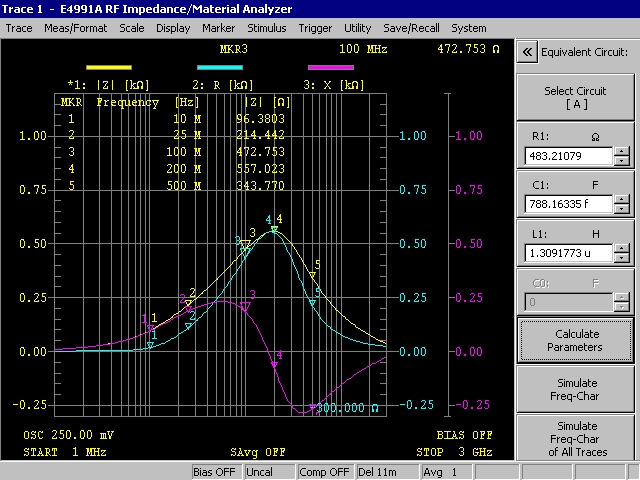Decrease L1 with the down stepper arrow
640x480 pixels.
tap(622, 258)
